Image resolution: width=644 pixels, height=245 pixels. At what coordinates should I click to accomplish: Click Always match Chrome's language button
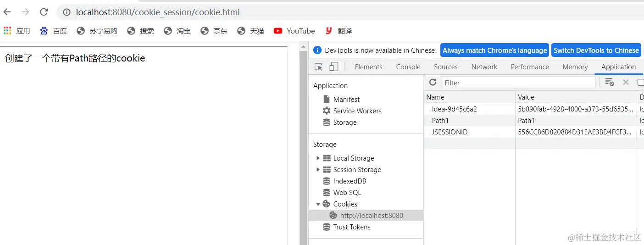[495, 50]
